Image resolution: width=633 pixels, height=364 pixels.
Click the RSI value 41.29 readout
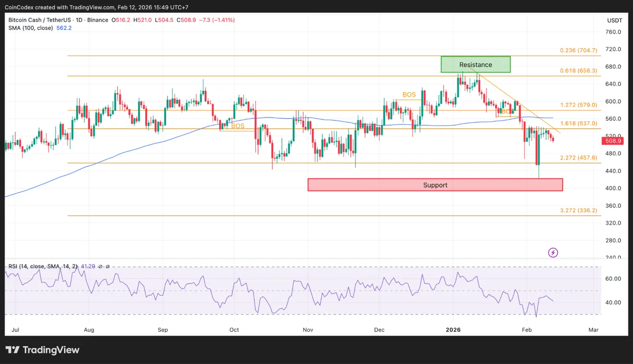pos(88,266)
